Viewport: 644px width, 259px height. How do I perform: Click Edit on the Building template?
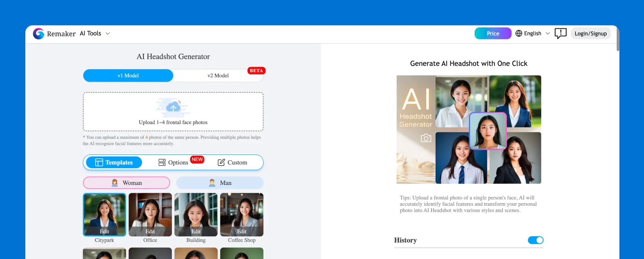[196, 231]
